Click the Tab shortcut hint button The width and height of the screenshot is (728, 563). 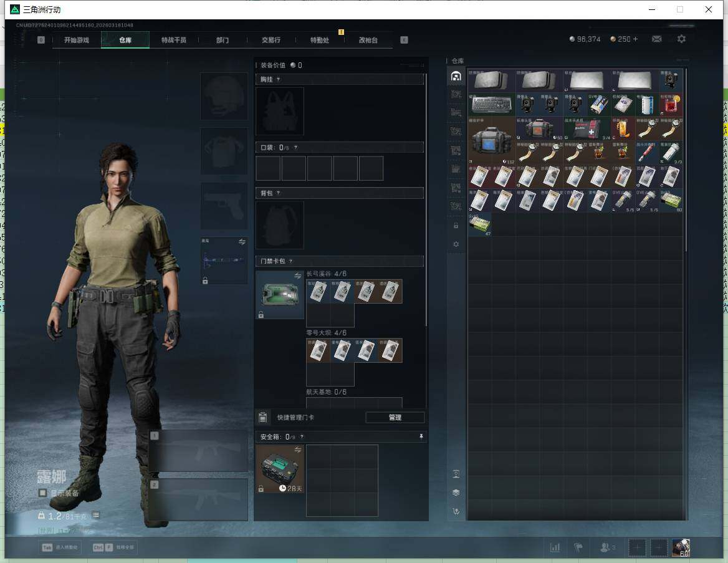pyautogui.click(x=60, y=547)
